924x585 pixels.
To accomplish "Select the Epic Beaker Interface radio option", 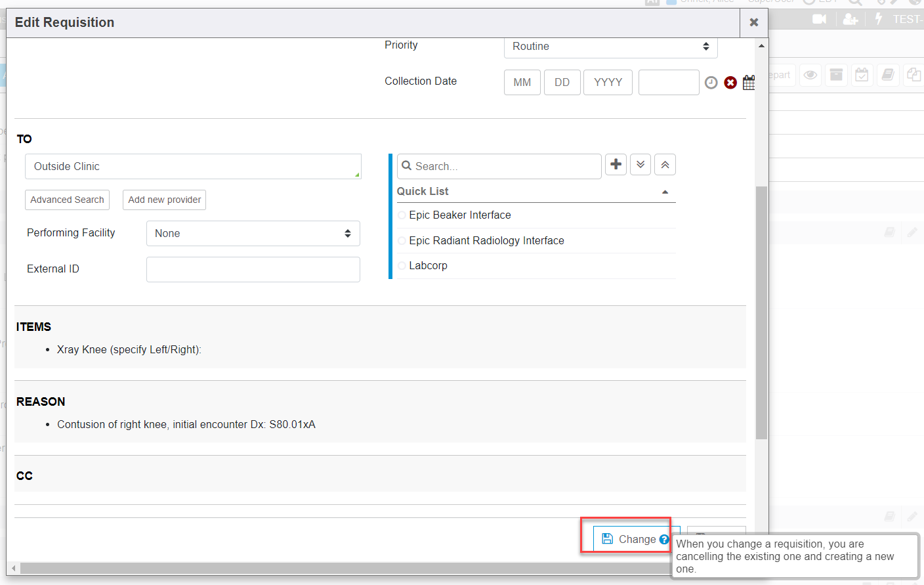I will (x=402, y=215).
